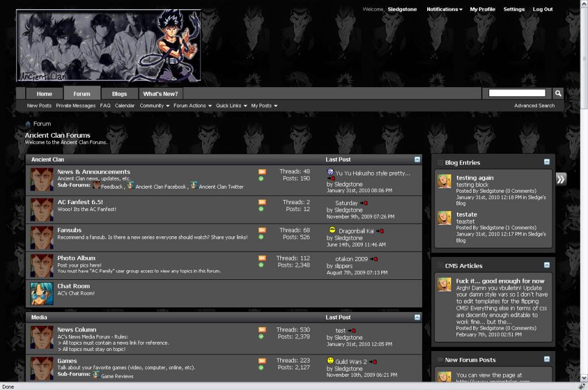This screenshot has width=588, height=390.
Task: Open the AC Fanfest 6.5! forum
Action: (x=80, y=202)
